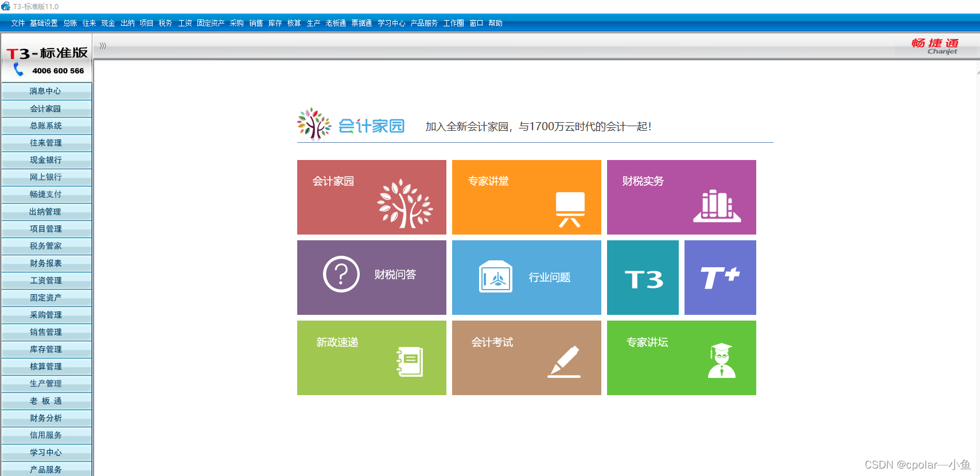Open the 行业问题 tile
The height and width of the screenshot is (476, 980).
(x=527, y=278)
